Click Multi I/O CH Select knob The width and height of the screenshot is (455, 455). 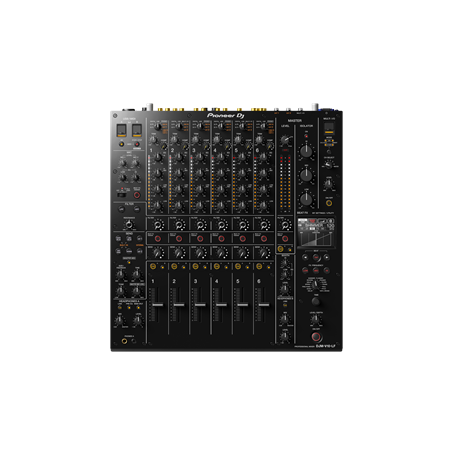(x=329, y=165)
